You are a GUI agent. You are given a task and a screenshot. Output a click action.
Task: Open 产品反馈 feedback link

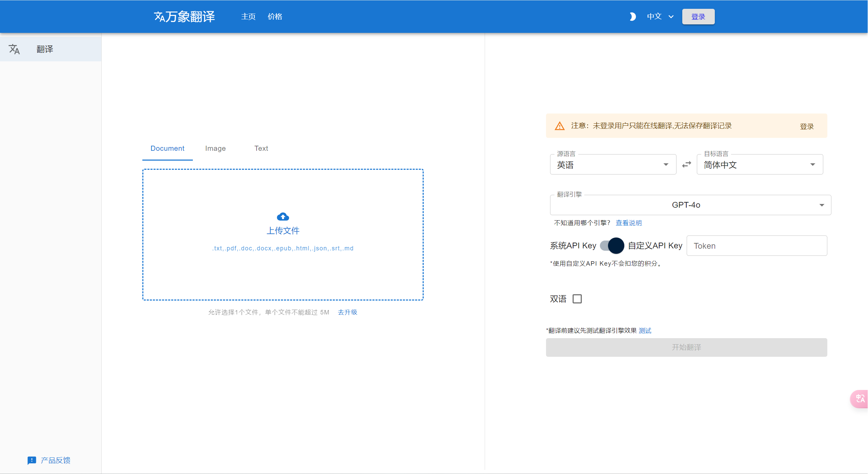(x=56, y=460)
